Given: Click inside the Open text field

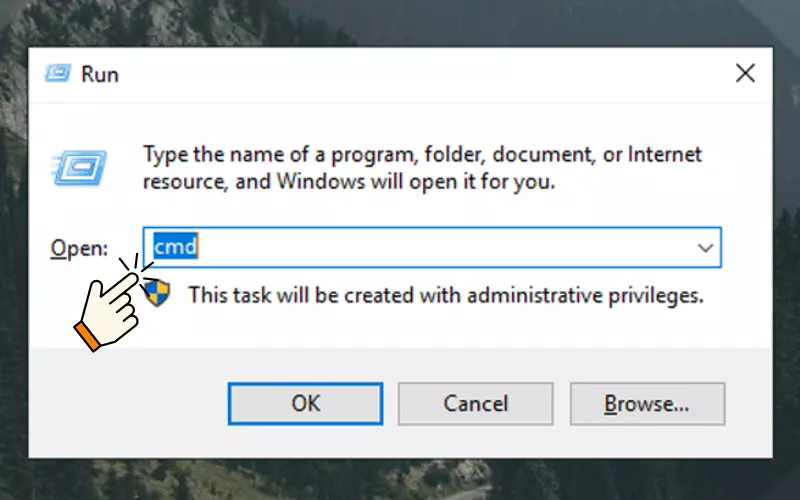Looking at the screenshot, I should point(432,247).
